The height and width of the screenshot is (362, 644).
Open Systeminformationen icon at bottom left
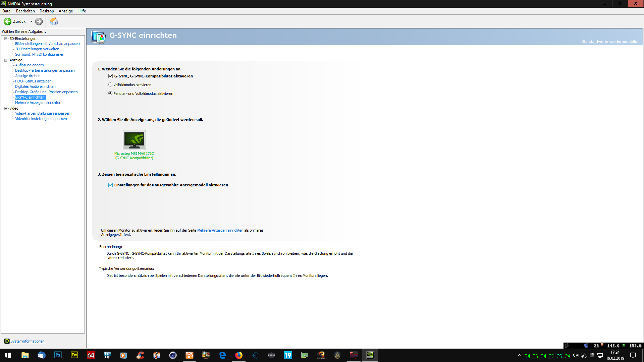pyautogui.click(x=7, y=341)
